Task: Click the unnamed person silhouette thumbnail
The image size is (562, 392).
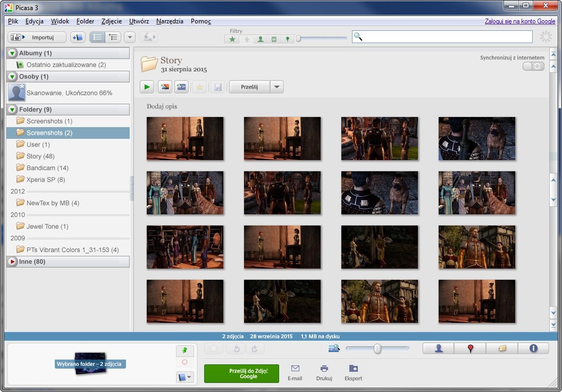Action: tap(16, 93)
